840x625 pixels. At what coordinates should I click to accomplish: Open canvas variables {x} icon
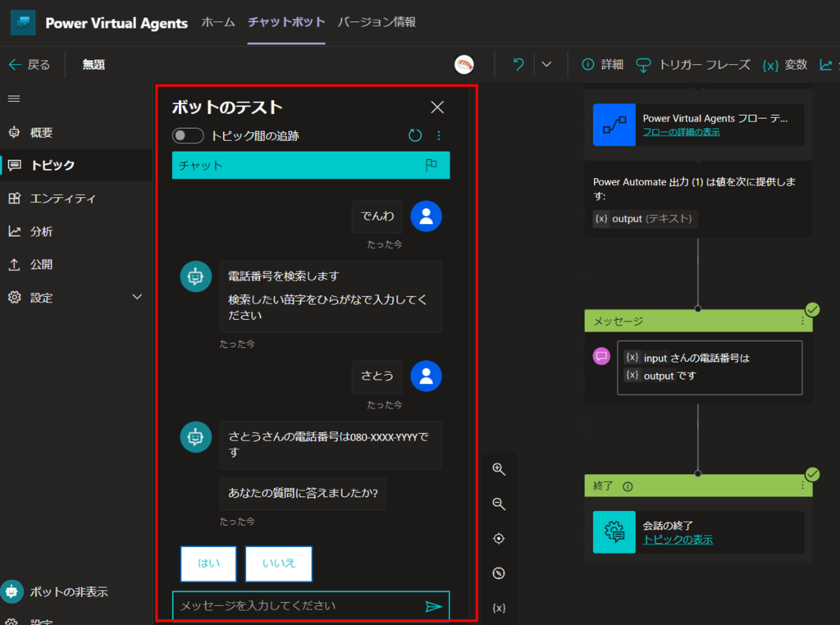499,608
